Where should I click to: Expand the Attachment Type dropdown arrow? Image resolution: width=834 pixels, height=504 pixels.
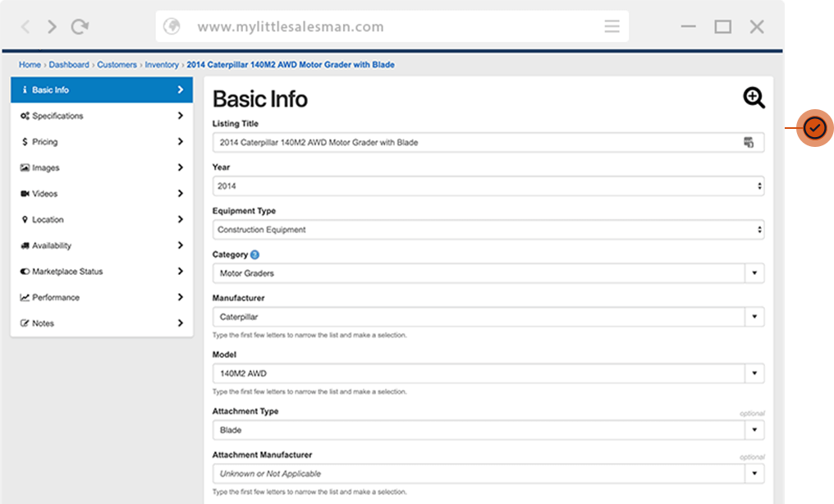(x=754, y=429)
